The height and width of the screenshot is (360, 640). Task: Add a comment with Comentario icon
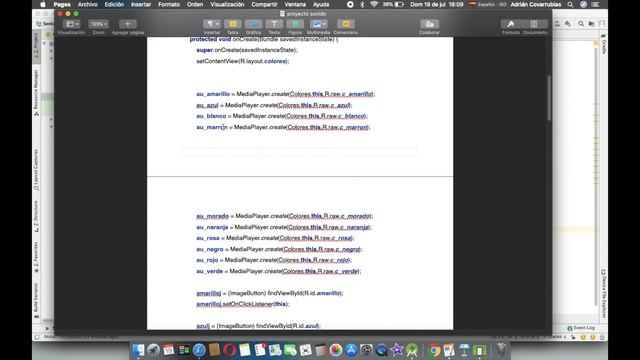[x=346, y=24]
